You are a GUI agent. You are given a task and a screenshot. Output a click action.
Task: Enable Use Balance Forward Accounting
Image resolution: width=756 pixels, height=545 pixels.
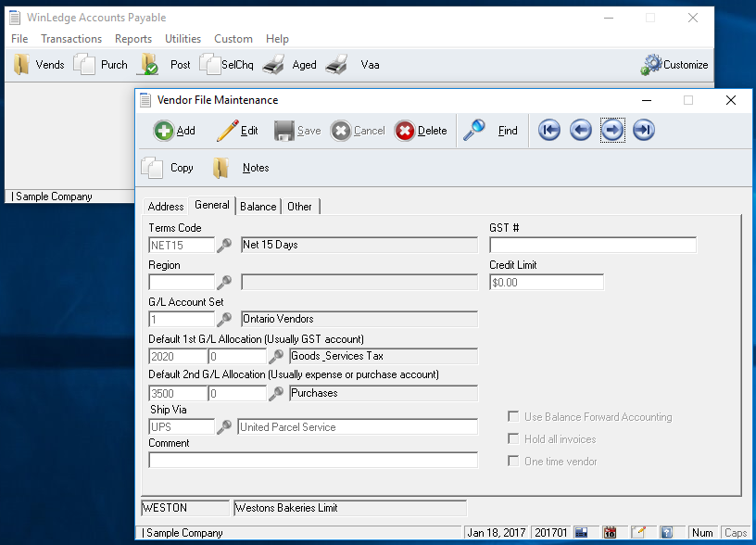point(514,417)
